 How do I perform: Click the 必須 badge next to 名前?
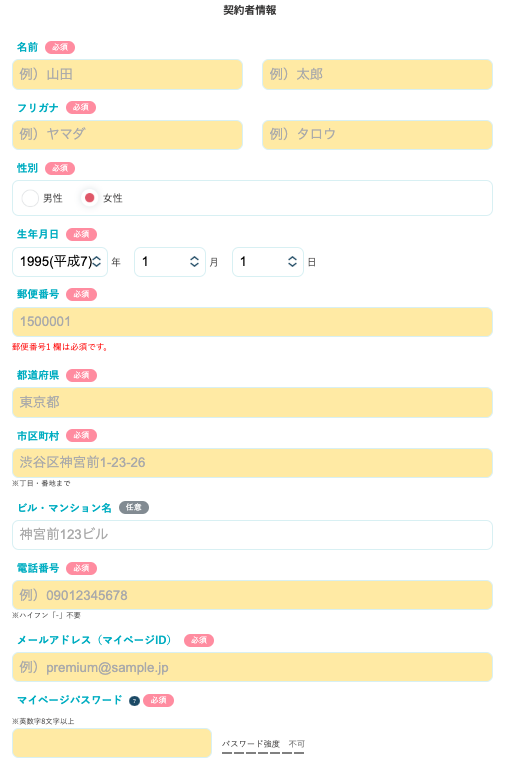(x=60, y=47)
